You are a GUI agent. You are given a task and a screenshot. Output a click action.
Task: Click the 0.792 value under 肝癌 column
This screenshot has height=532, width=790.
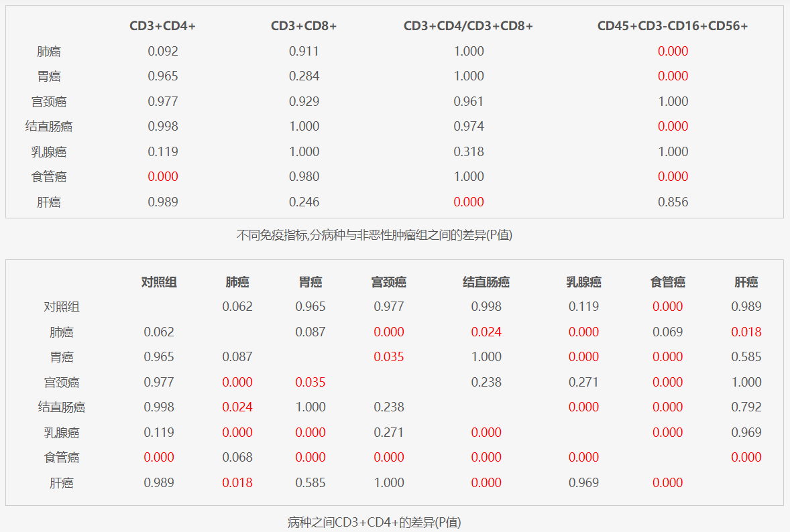pos(746,407)
